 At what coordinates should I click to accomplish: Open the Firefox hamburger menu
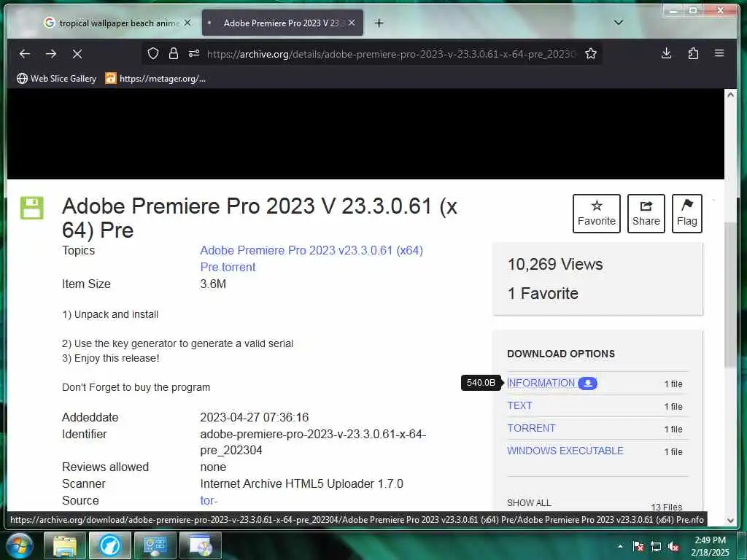pyautogui.click(x=719, y=53)
